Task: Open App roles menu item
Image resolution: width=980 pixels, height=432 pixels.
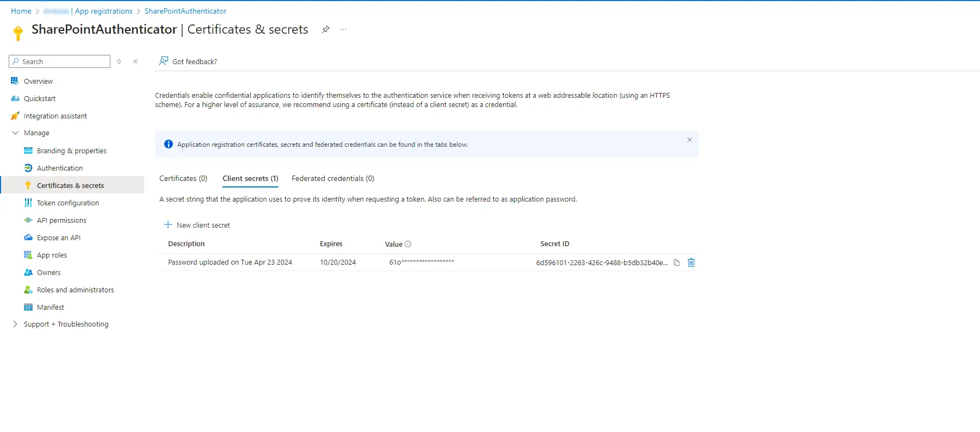Action: click(52, 255)
